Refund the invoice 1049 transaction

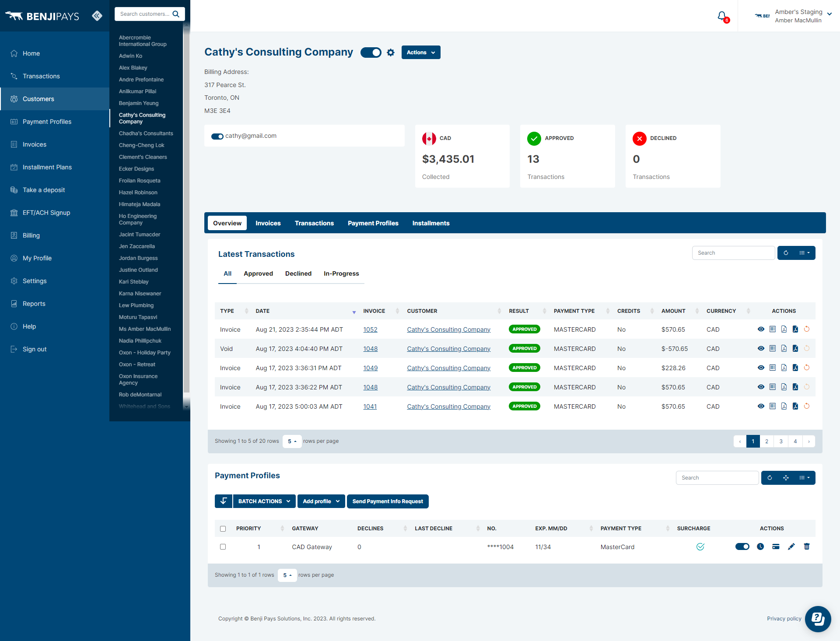click(807, 368)
